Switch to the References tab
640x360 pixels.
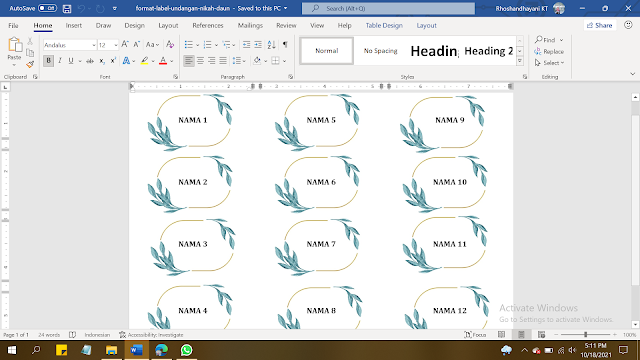pos(208,25)
